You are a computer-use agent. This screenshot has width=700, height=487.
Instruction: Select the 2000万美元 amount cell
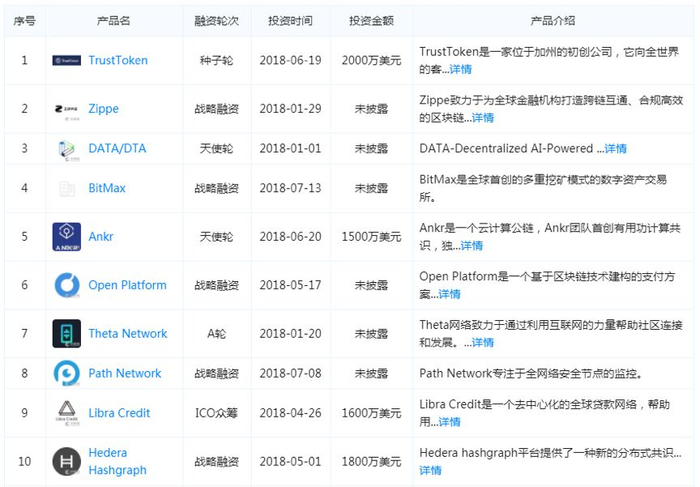pyautogui.click(x=371, y=60)
